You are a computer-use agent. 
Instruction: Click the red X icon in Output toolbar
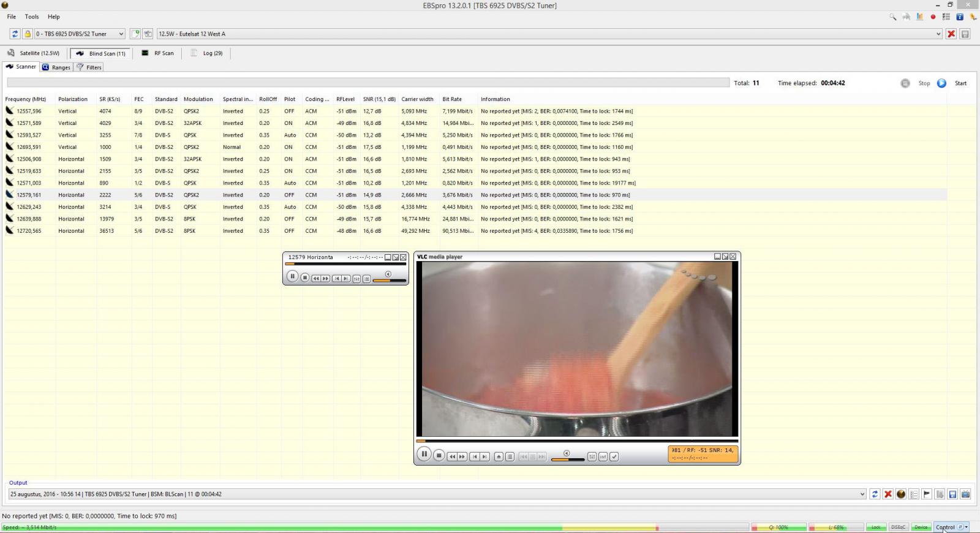click(888, 494)
